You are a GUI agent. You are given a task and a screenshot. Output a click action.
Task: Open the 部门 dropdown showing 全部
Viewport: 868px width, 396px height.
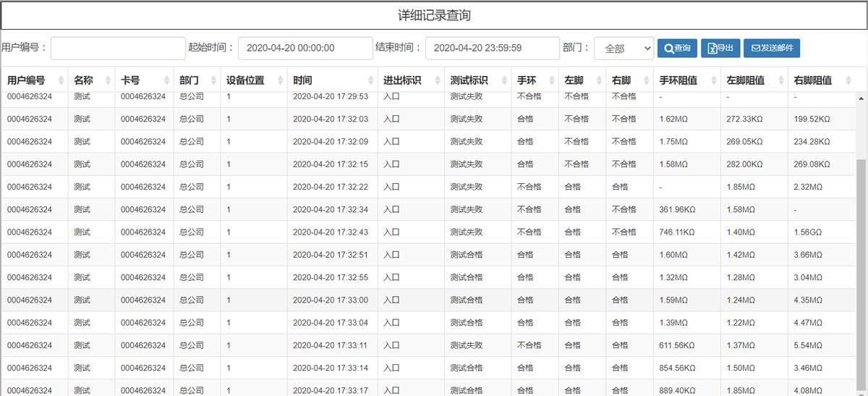pos(624,49)
